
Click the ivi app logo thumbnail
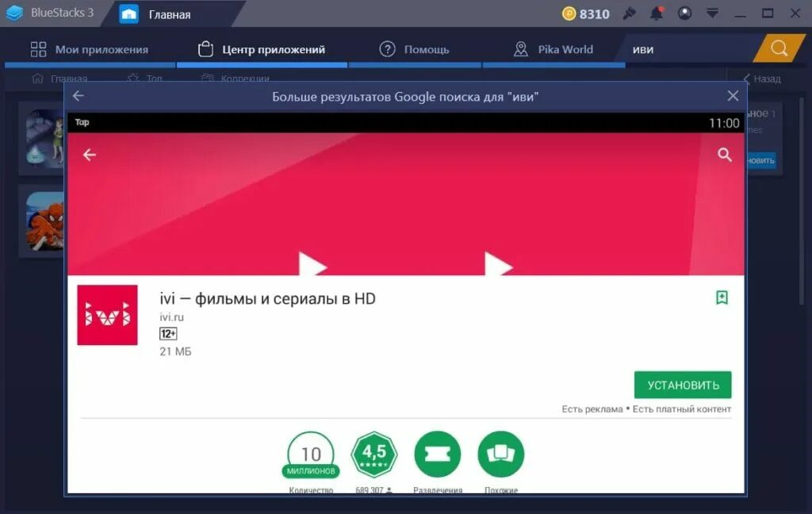click(107, 315)
